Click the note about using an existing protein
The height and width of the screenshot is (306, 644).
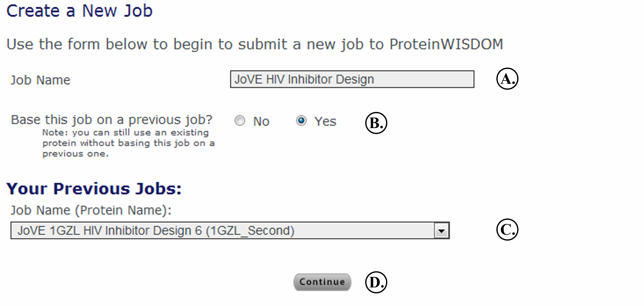pos(128,143)
